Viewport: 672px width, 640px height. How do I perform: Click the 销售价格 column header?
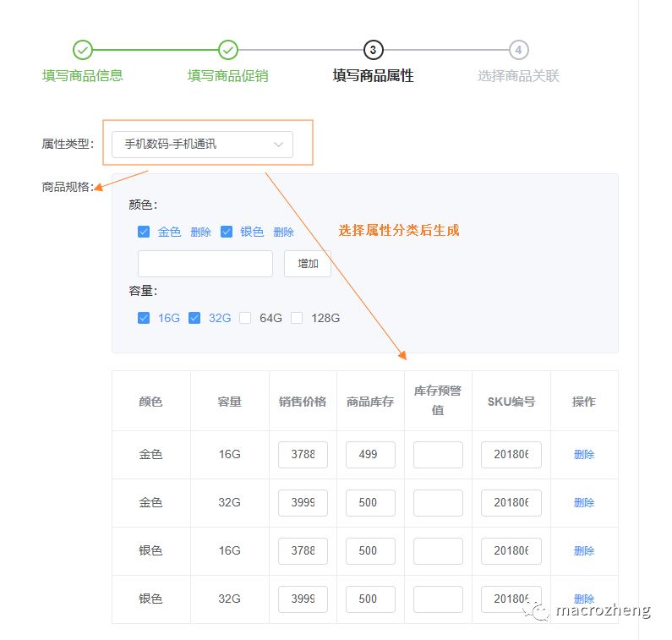303,402
